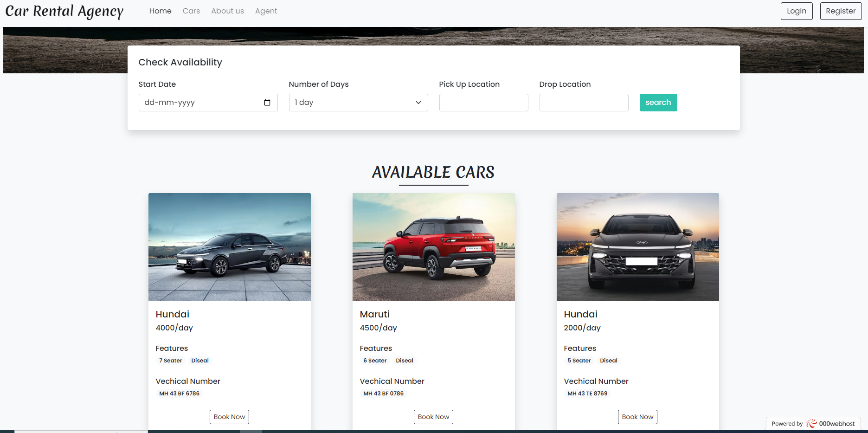Viewport: 868px width, 433px height.
Task: Open the Agent navigation link
Action: 266,11
